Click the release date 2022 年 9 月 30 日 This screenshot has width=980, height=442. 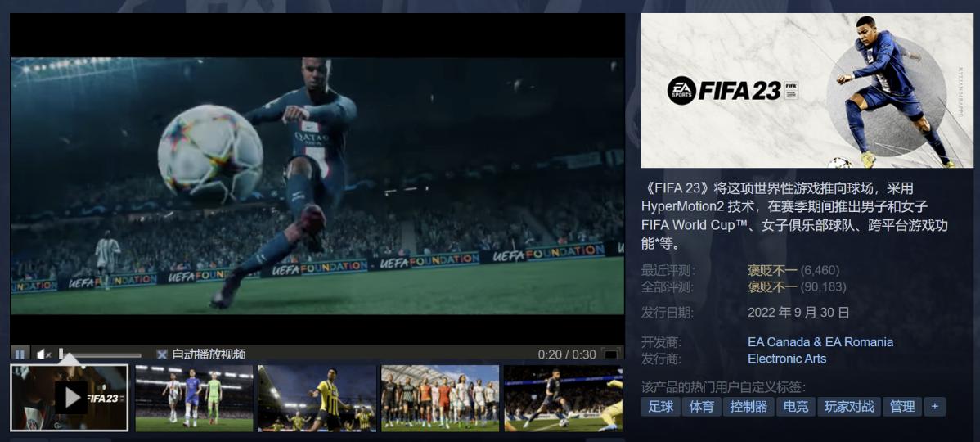(798, 313)
